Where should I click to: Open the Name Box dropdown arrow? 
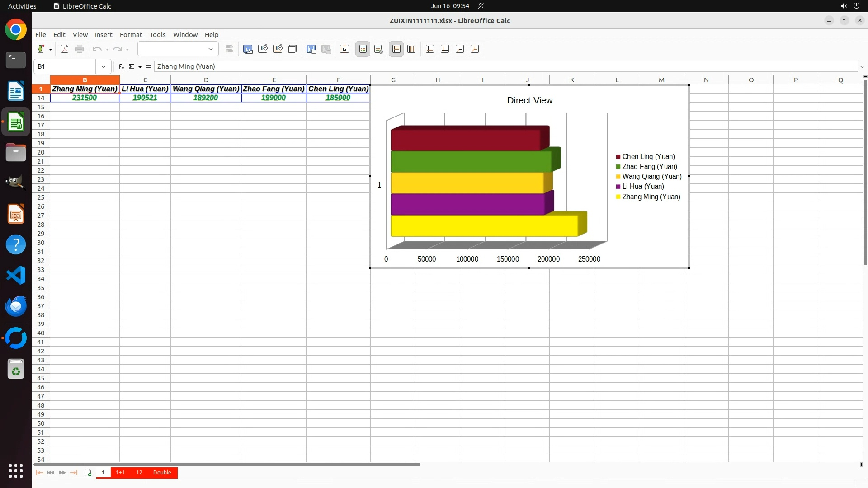104,66
